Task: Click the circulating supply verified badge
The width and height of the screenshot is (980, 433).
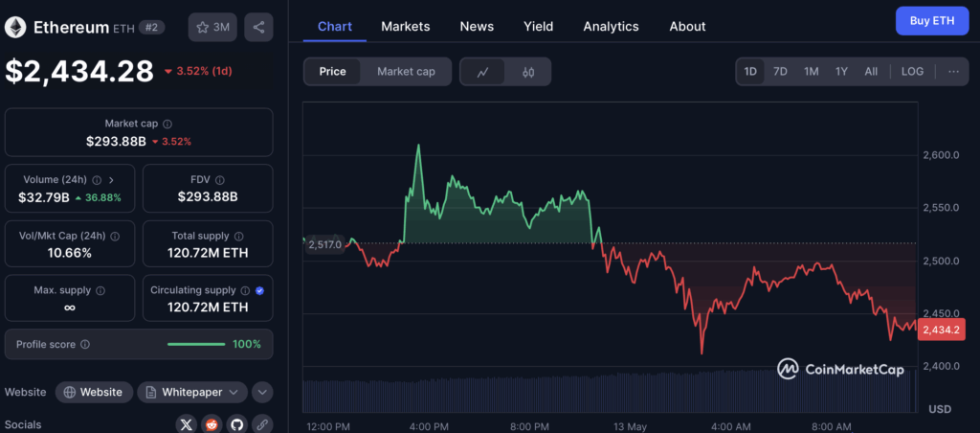Action: (260, 291)
